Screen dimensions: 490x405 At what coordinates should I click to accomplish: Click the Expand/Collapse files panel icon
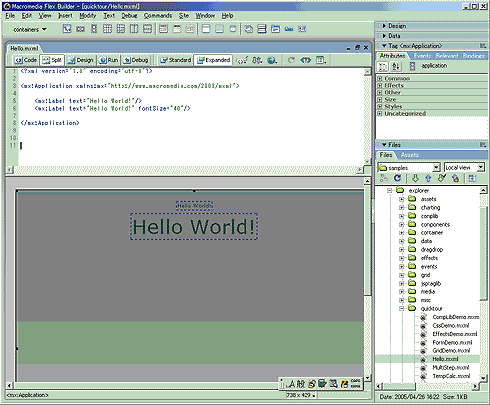pos(472,178)
